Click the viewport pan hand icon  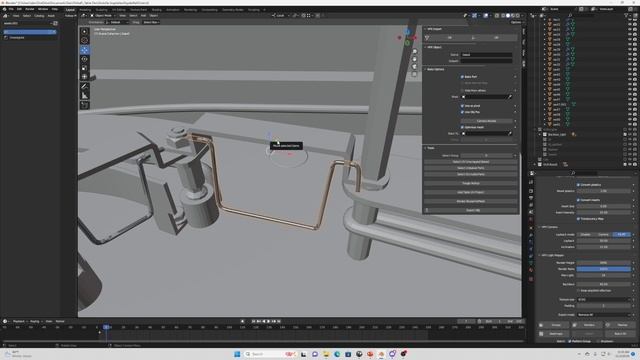pos(414,59)
